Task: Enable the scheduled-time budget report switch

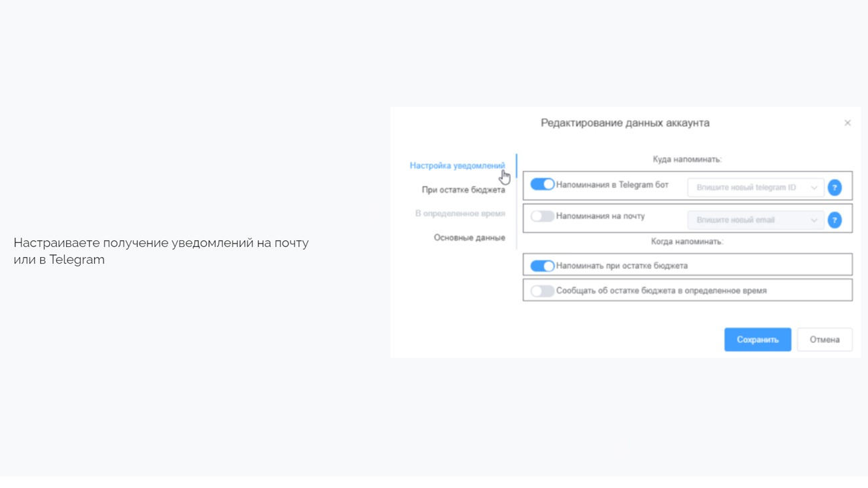Action: coord(542,291)
